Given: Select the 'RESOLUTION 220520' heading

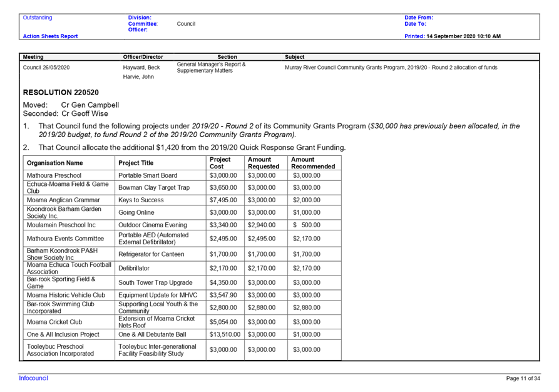Looking at the screenshot, I should point(61,93).
